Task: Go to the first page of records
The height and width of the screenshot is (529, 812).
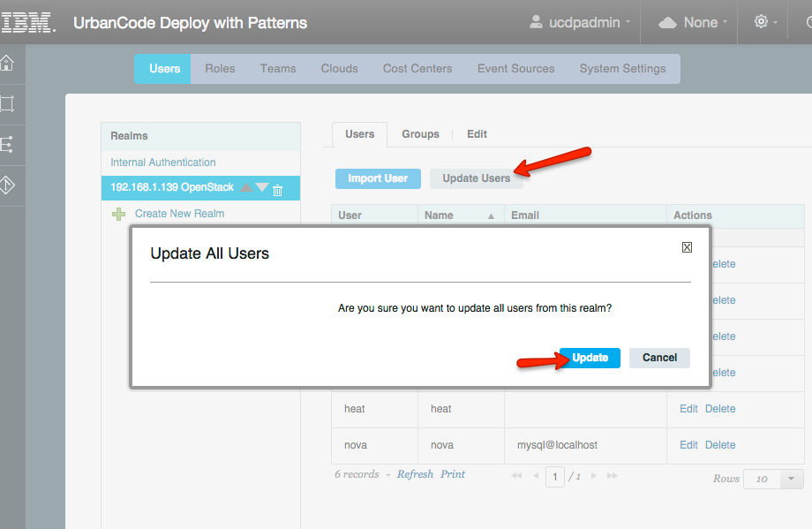Action: point(516,476)
